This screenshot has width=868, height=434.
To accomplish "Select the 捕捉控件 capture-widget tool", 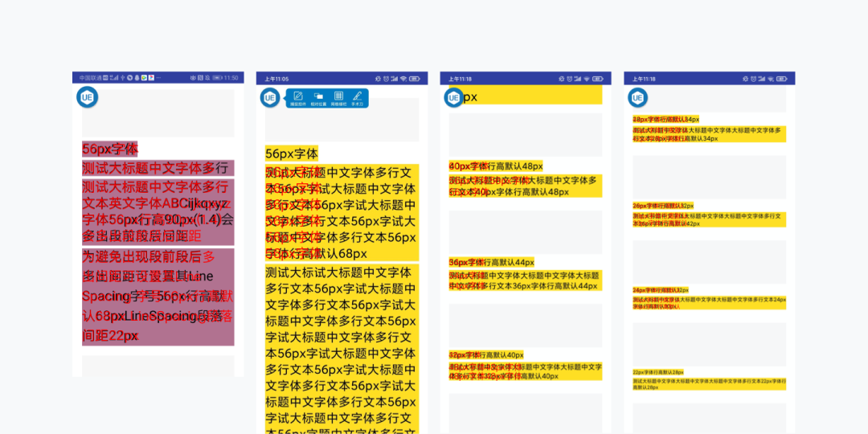I will coord(298,99).
